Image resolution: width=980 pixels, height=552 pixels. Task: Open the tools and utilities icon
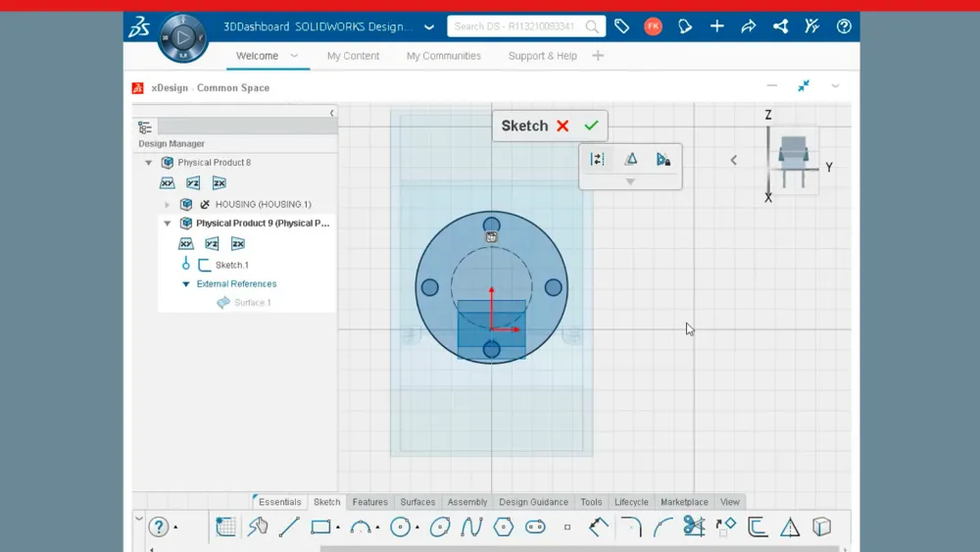click(811, 26)
